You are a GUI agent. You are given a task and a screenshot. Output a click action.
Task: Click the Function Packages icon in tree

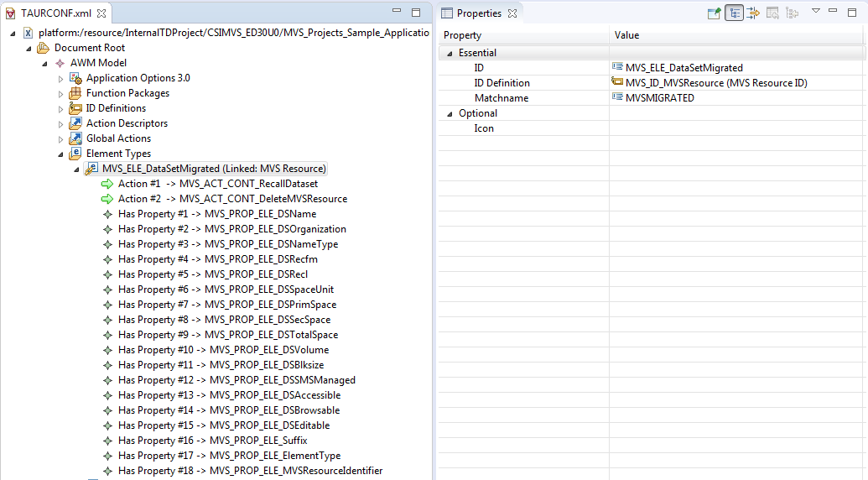point(75,93)
